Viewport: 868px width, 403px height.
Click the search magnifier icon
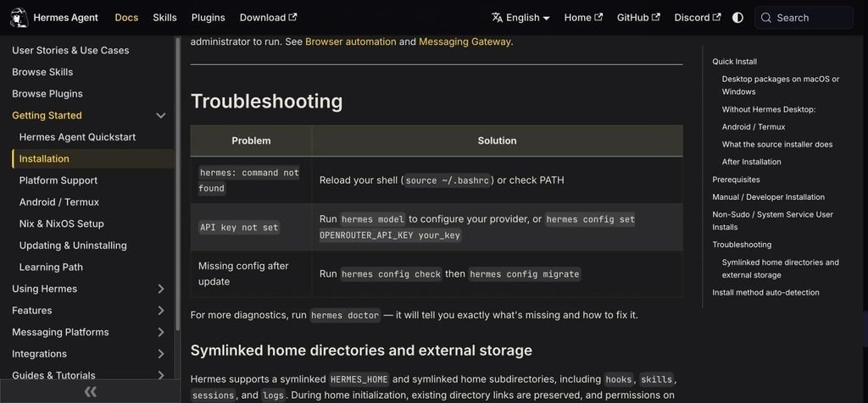766,18
